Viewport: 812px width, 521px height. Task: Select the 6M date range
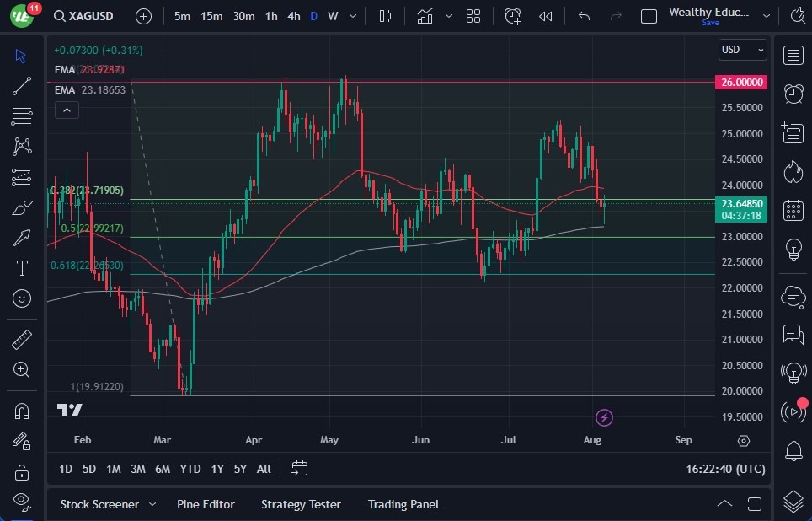[x=163, y=469]
